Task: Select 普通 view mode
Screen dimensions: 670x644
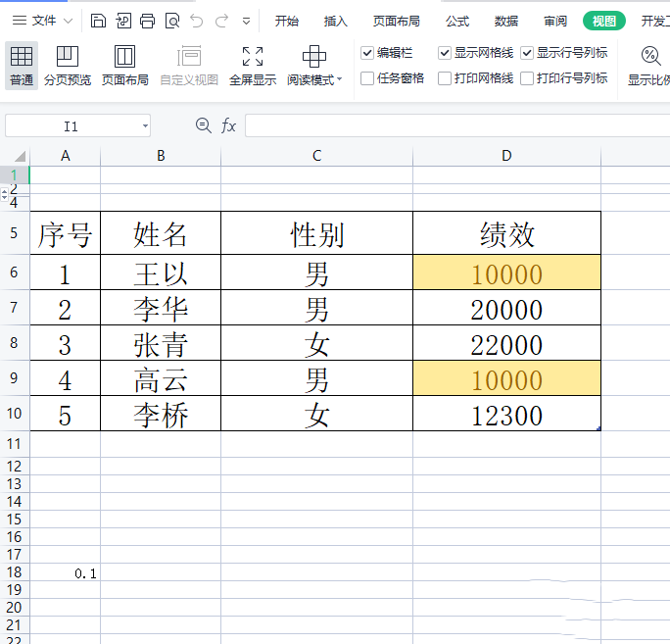Action: point(22,66)
